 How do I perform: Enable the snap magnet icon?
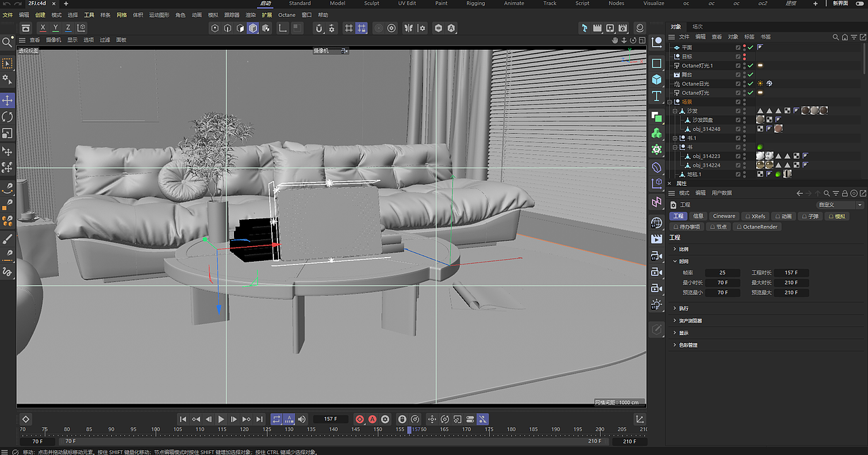coord(319,28)
